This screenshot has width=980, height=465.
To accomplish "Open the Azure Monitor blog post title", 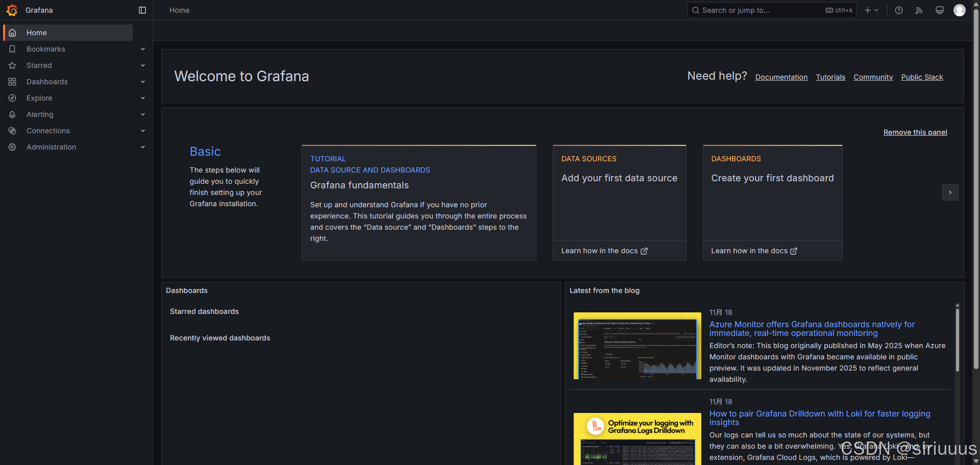I will pyautogui.click(x=812, y=329).
